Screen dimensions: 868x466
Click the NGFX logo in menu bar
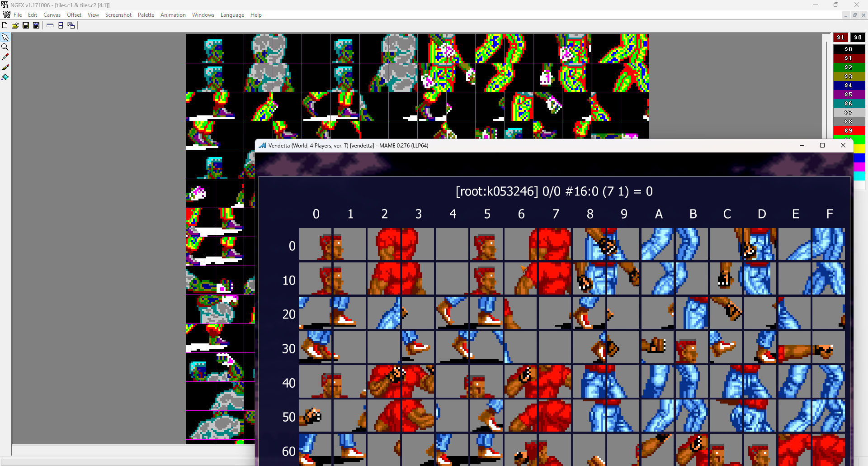click(x=6, y=15)
